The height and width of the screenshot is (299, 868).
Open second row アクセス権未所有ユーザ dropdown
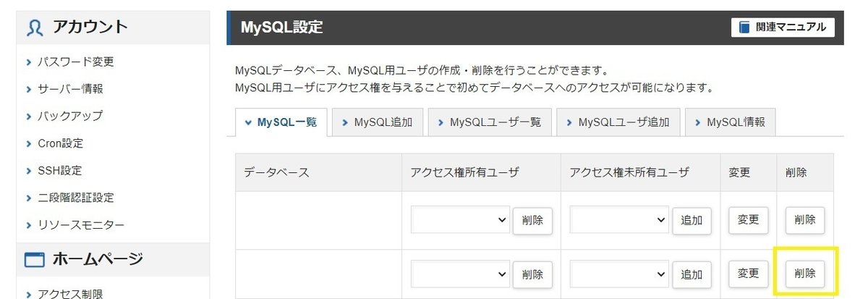click(619, 274)
